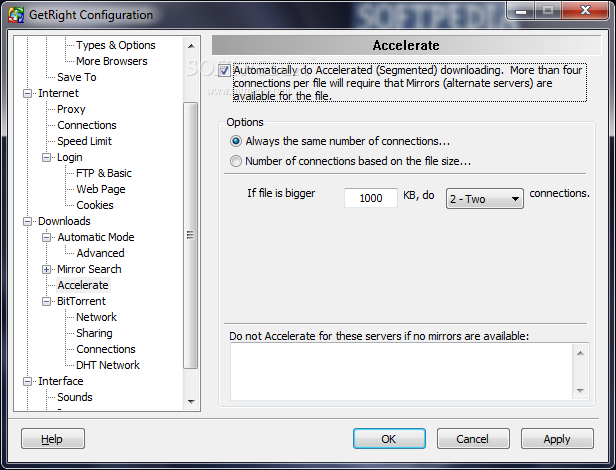Select the Accelerate tree item

[x=83, y=285]
